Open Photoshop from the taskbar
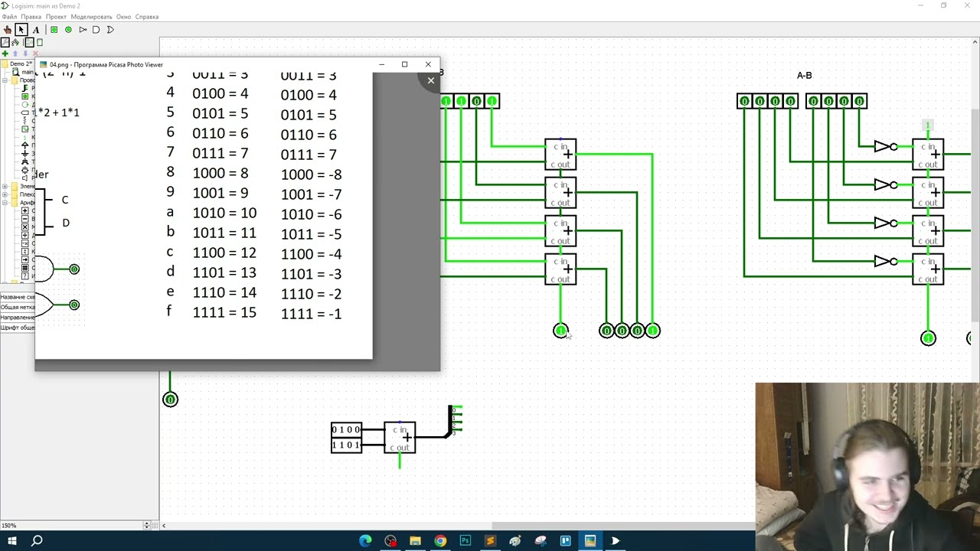The width and height of the screenshot is (980, 551). coord(465,541)
